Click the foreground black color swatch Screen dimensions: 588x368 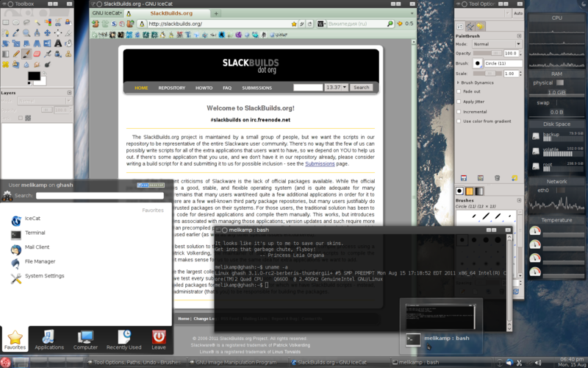34,76
